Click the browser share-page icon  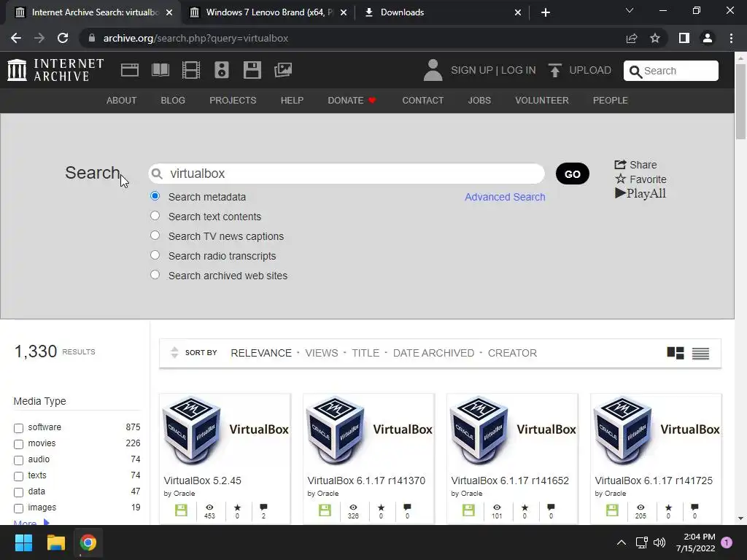632,38
